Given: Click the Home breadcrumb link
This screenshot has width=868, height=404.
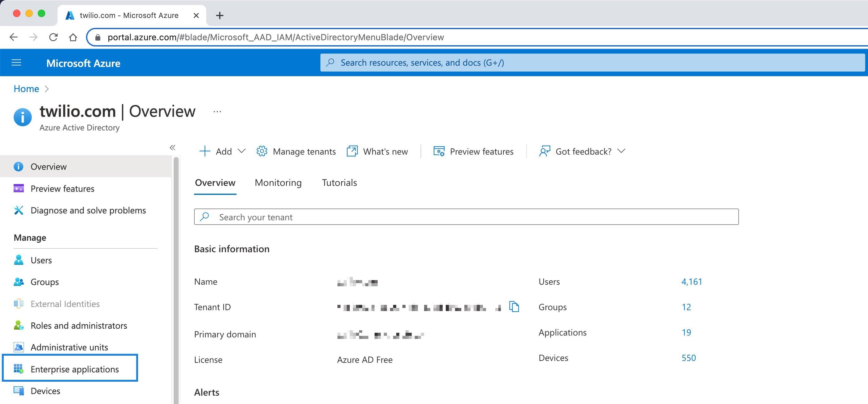Looking at the screenshot, I should click(26, 88).
